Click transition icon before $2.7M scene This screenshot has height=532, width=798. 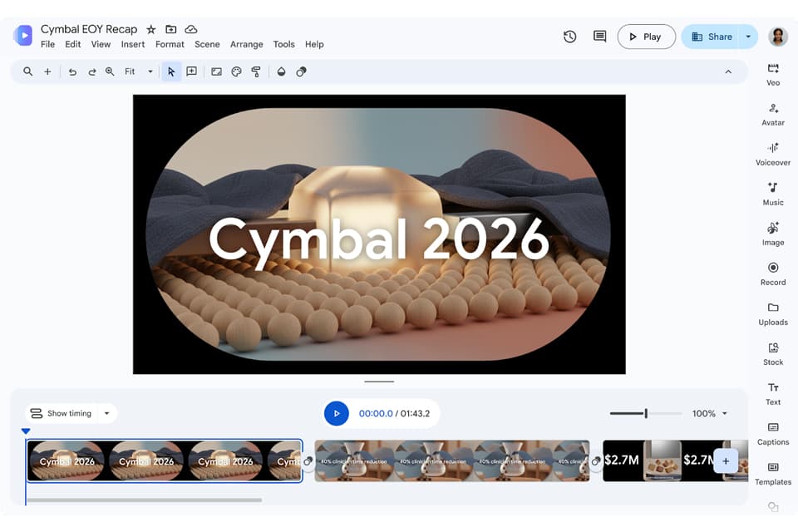[596, 461]
